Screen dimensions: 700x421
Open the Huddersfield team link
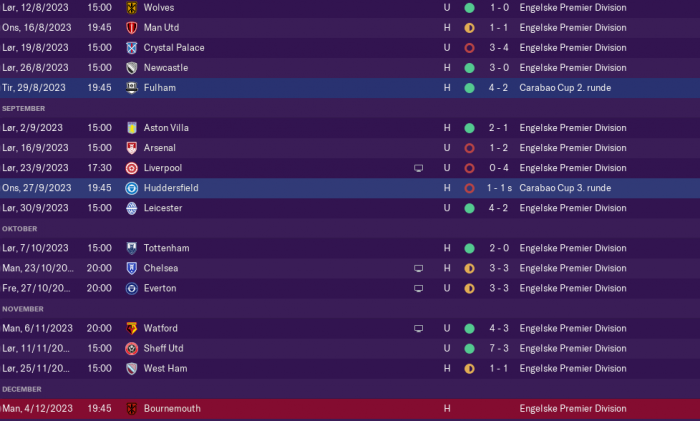pos(171,188)
